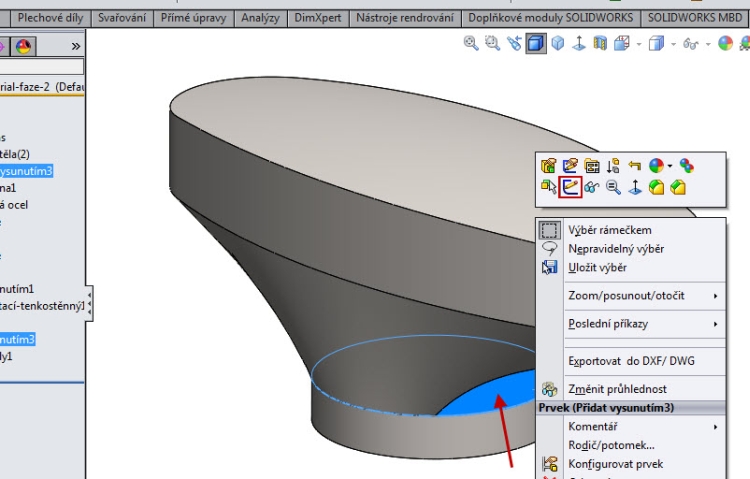
Task: Toggle the highlighted 3D view cube icon
Action: coord(536,44)
